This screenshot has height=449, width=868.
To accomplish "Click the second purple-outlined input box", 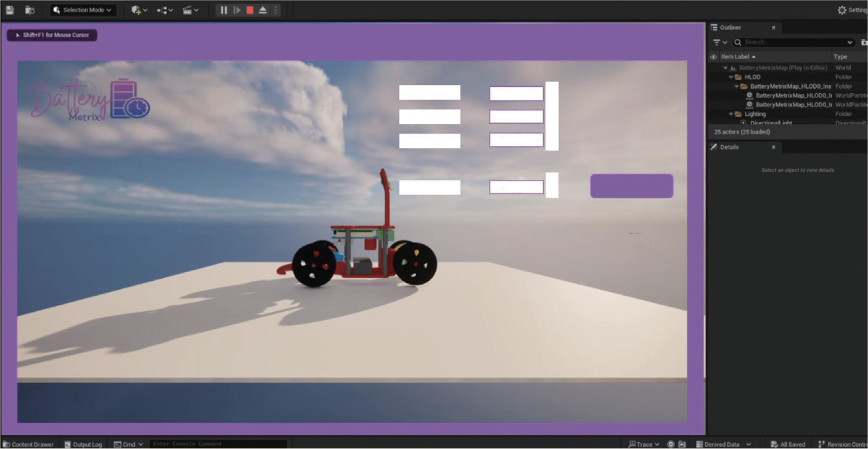I will (x=517, y=116).
